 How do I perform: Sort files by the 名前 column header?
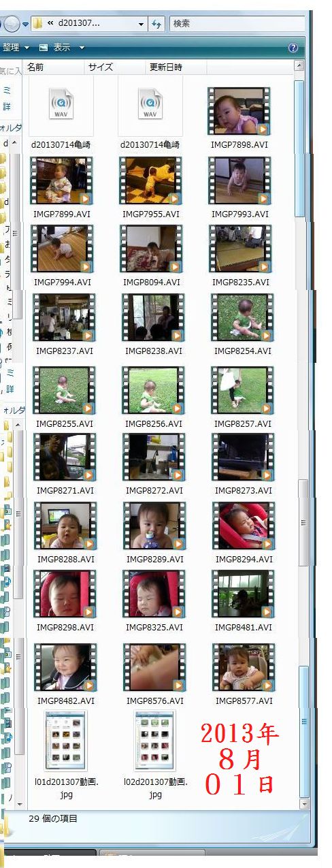[x=35, y=67]
